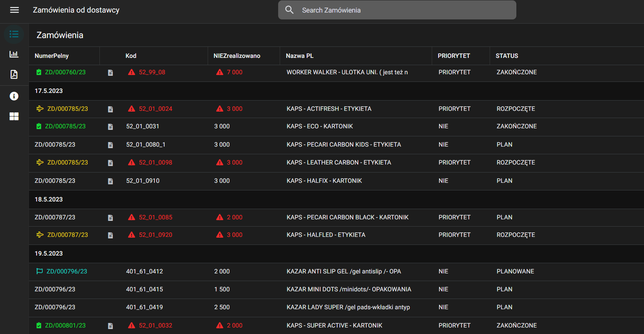Open the orders list view in sidebar

(14, 34)
